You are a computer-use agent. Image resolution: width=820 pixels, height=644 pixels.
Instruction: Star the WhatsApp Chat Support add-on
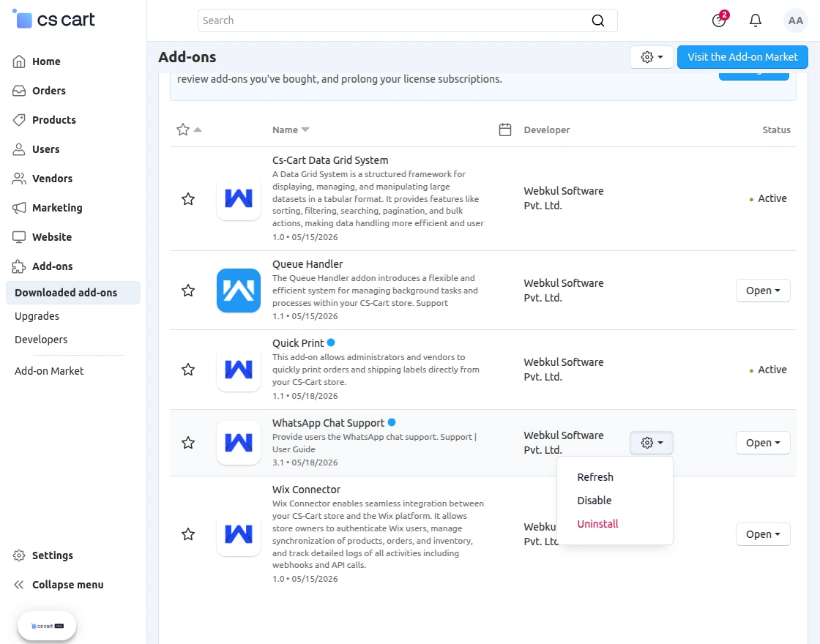click(188, 443)
